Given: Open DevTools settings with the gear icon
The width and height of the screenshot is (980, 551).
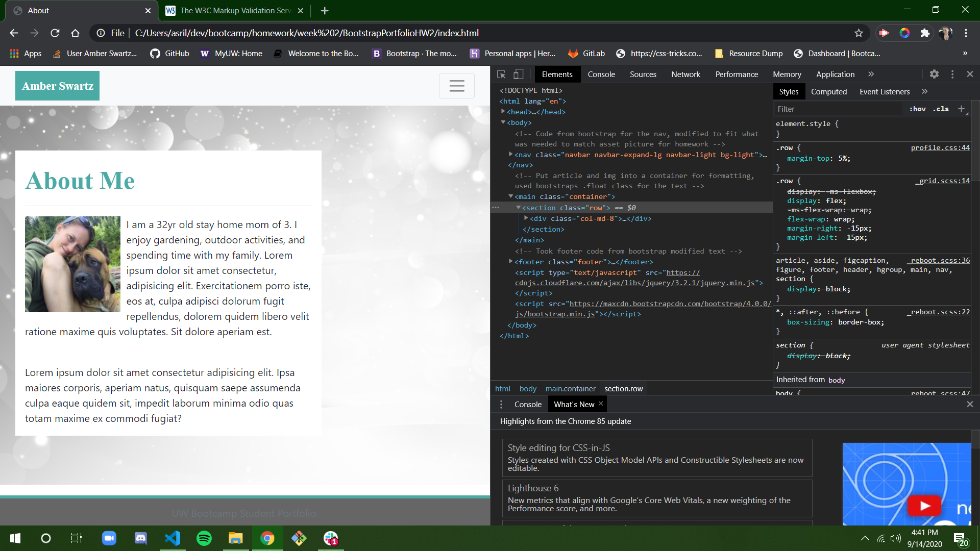Looking at the screenshot, I should tap(934, 74).
